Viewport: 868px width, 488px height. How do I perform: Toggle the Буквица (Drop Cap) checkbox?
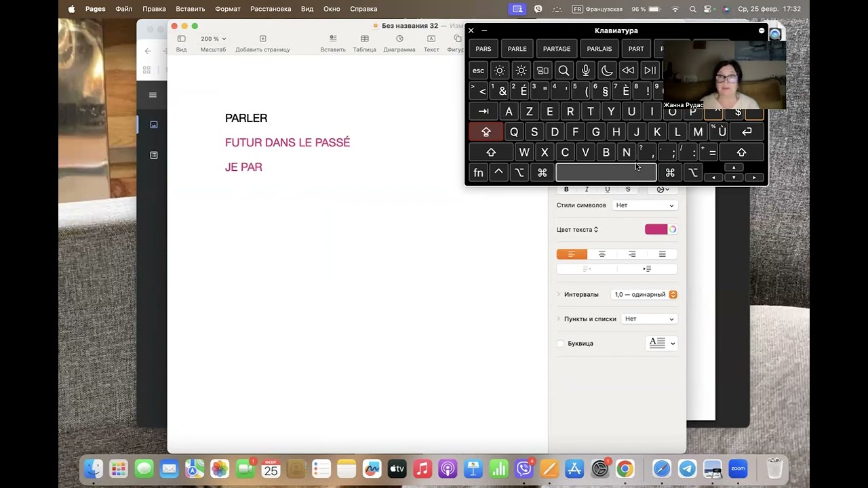(x=560, y=344)
